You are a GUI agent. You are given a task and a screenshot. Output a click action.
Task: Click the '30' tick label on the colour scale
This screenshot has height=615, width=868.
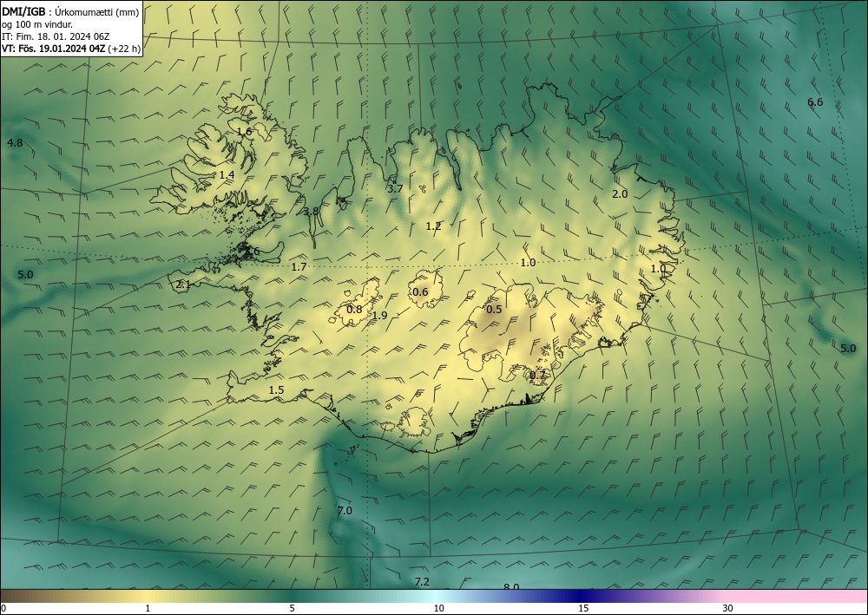click(728, 608)
